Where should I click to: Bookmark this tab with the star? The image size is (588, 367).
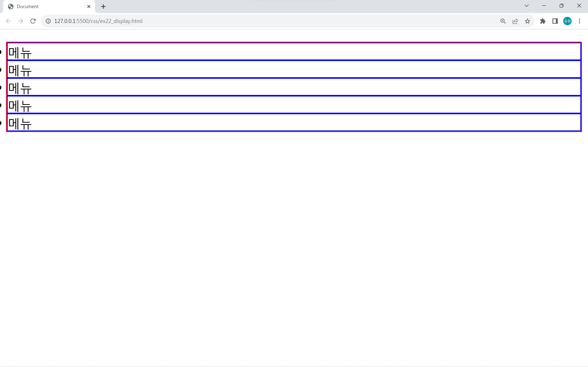528,21
